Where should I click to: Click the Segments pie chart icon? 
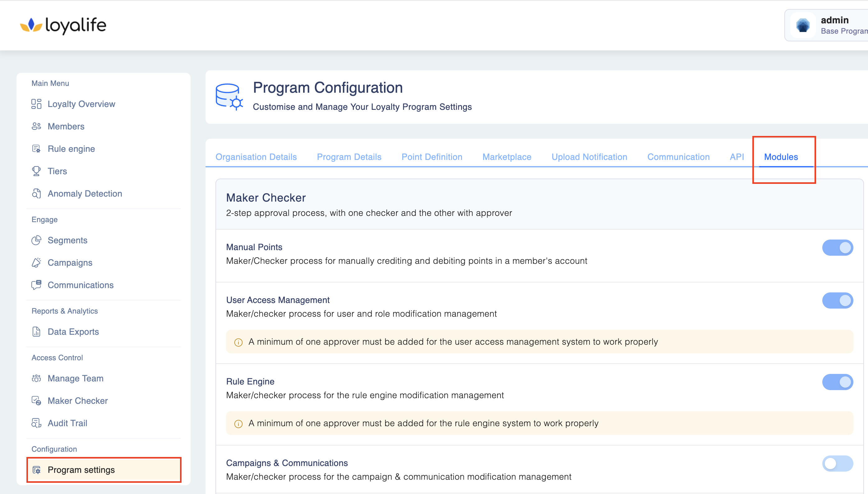pos(36,240)
